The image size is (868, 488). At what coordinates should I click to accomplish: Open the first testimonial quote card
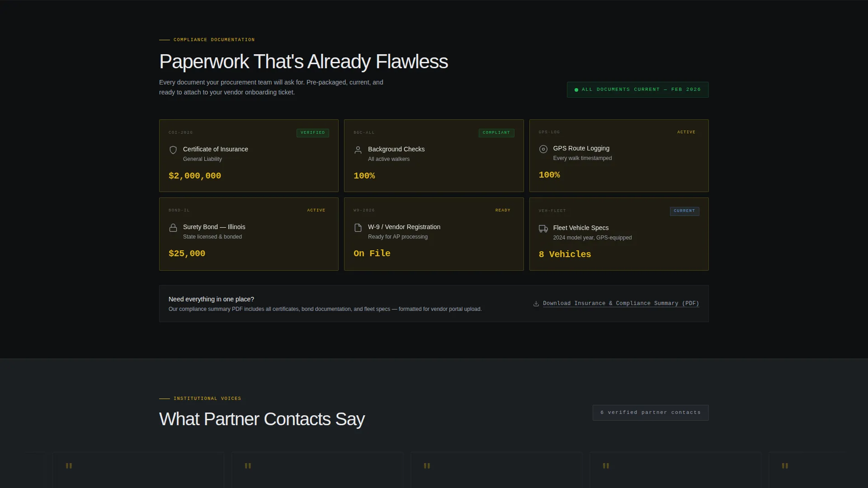[138, 470]
